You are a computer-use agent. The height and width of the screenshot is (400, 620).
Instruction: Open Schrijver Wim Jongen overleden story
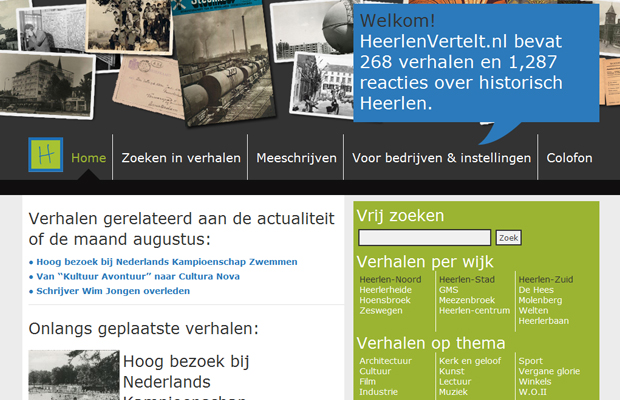pyautogui.click(x=113, y=291)
